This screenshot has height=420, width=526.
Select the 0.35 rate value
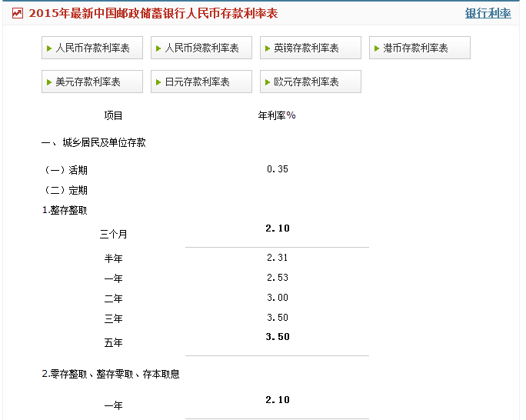tap(278, 169)
